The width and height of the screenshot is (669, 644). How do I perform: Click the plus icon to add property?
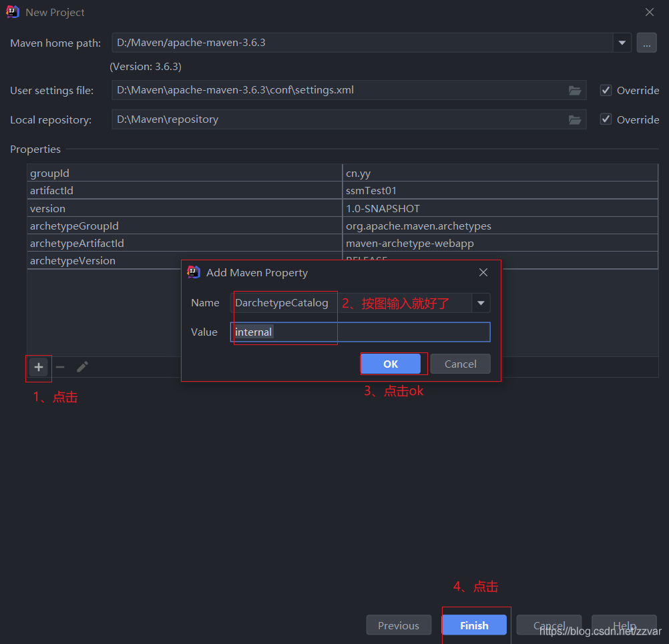[x=39, y=367]
